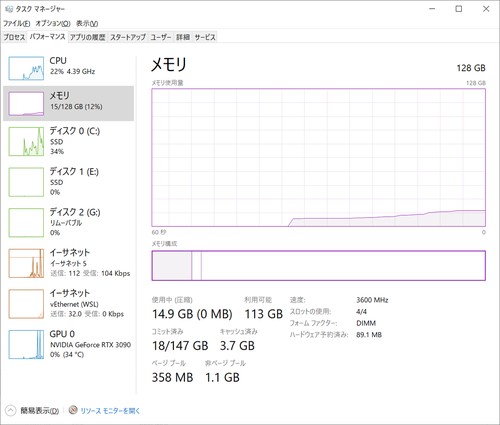Switch to the サービス tab

pos(205,37)
